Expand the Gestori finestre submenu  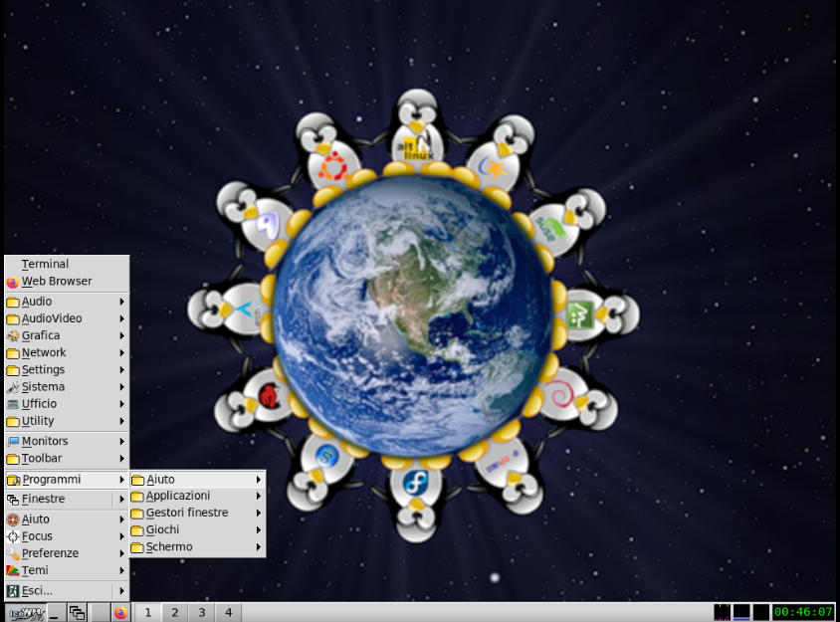coord(187,514)
